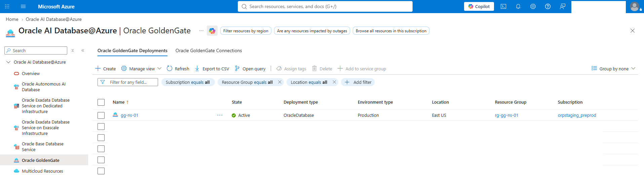The height and width of the screenshot is (175, 644).
Task: Collapse the Oracle AI Database@Azure tree node
Action: [8, 62]
